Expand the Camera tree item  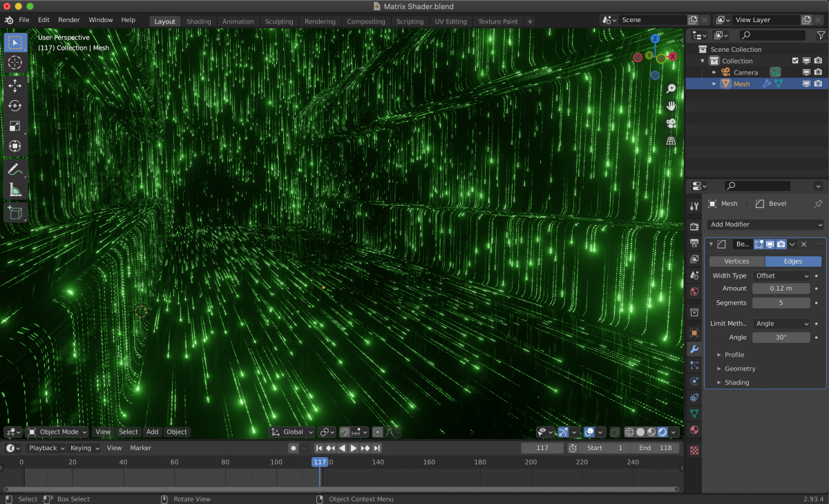point(714,72)
